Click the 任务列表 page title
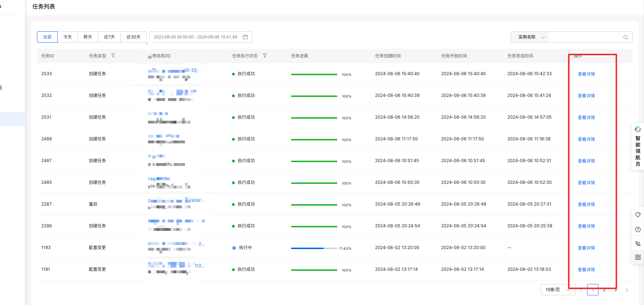 pyautogui.click(x=44, y=7)
